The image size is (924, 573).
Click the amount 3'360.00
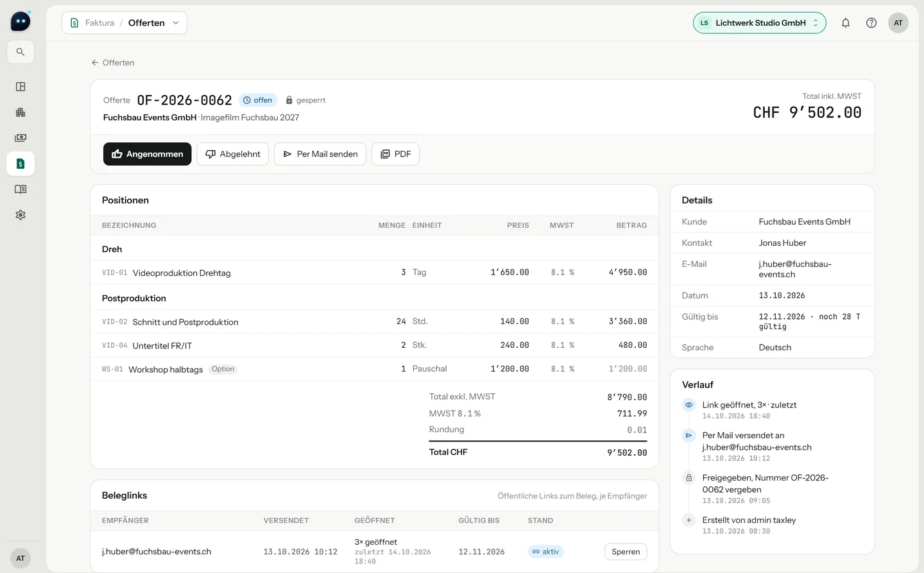click(x=628, y=321)
